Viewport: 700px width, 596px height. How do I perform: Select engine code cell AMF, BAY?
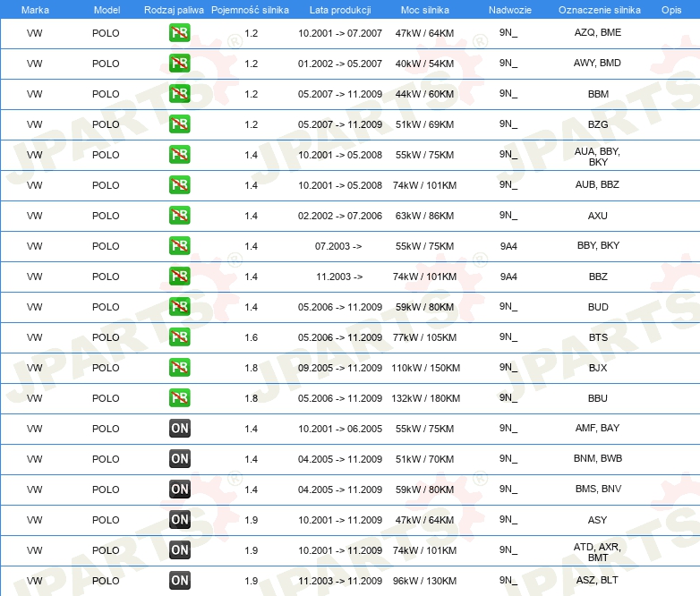[x=597, y=428]
